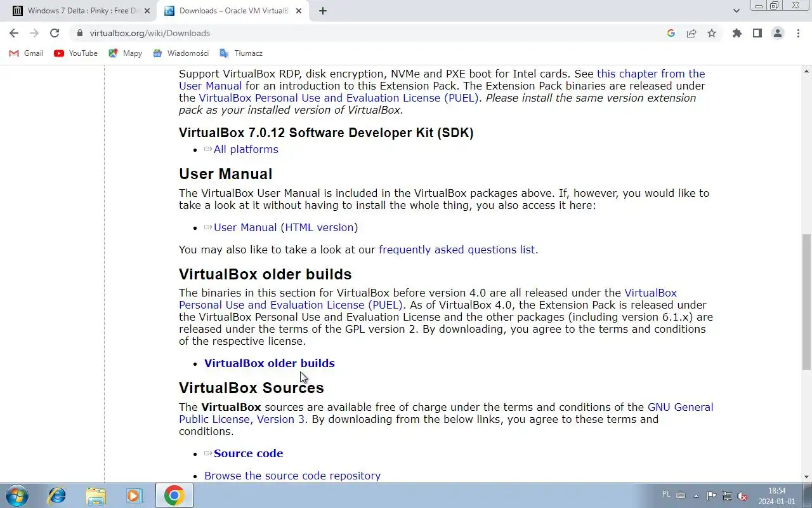
Task: Click the VirtualBox 7.0.12 SDK heading
Action: (x=326, y=132)
